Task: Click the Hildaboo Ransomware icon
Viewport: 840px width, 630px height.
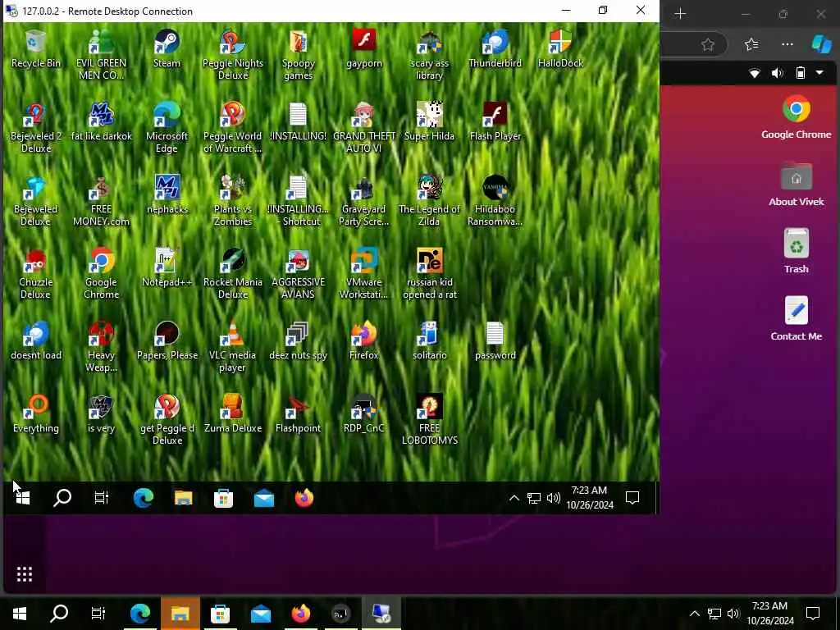Action: [x=495, y=201]
